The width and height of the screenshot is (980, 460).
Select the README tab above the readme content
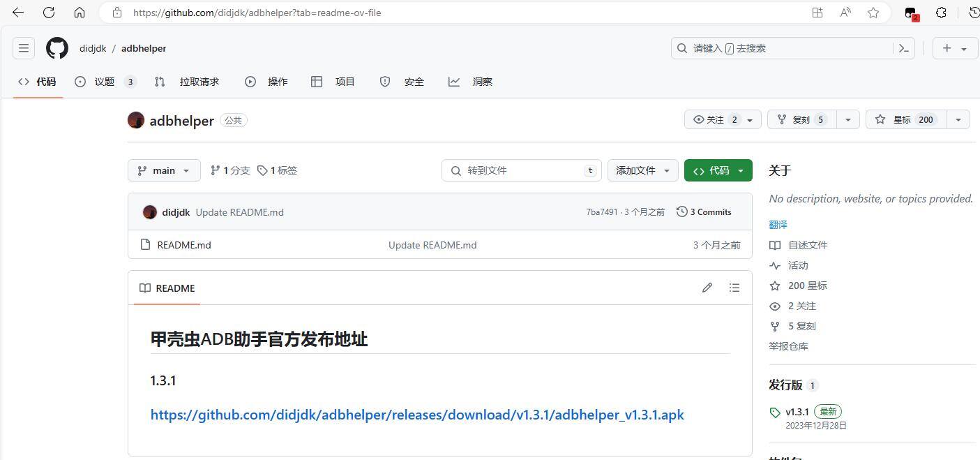(x=167, y=288)
